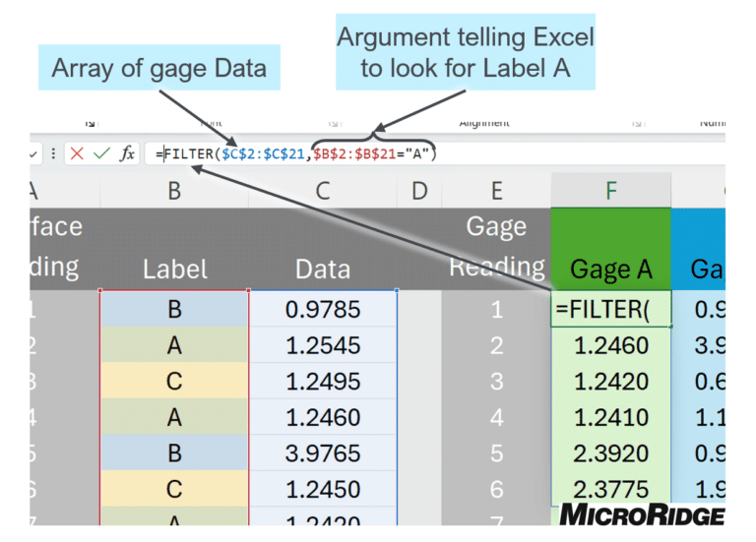The height and width of the screenshot is (542, 756).
Task: Select column C header
Action: pyautogui.click(x=323, y=191)
